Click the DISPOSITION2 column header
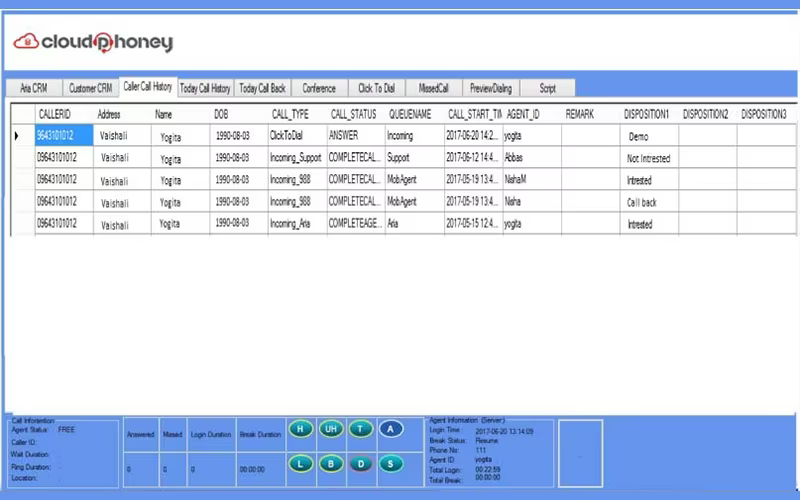The height and width of the screenshot is (500, 800). click(x=708, y=114)
